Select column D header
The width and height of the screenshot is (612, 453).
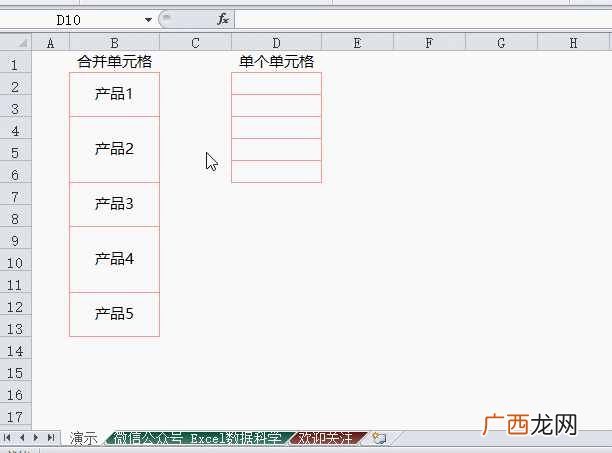276,43
